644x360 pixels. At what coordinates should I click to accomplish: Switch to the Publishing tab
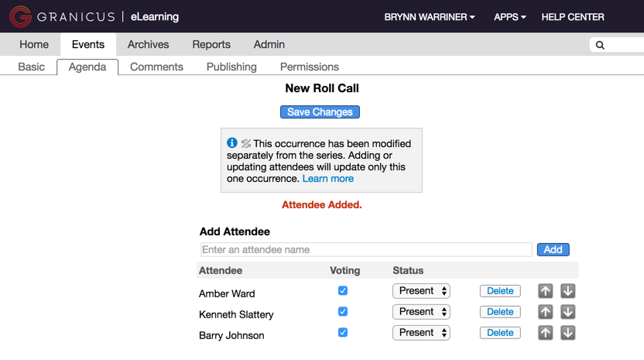pos(231,67)
